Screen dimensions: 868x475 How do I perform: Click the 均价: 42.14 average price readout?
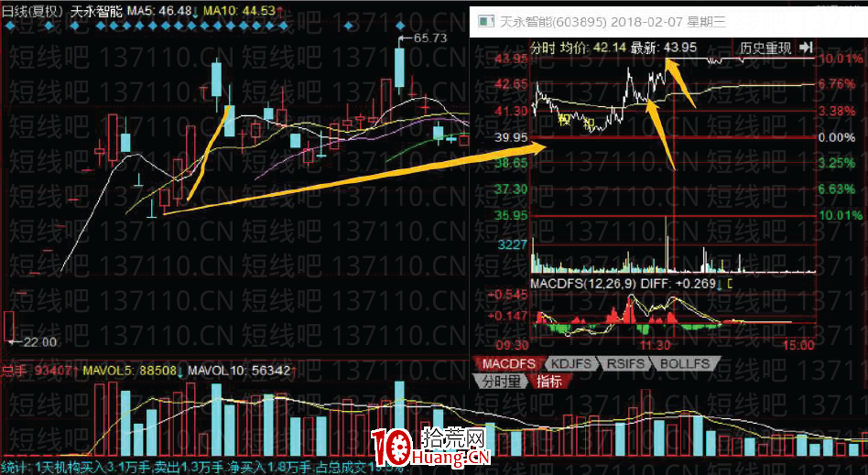(x=593, y=48)
